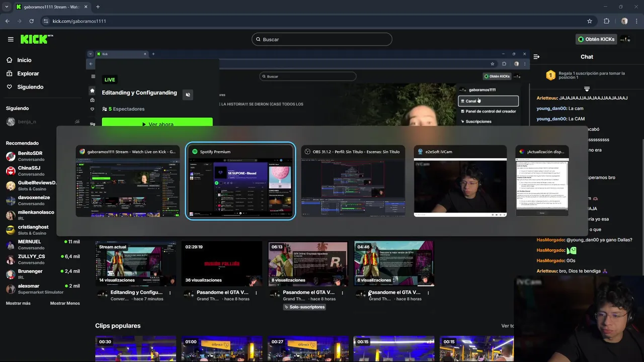Open alexomar Supermarket Simulator channel

click(43, 289)
